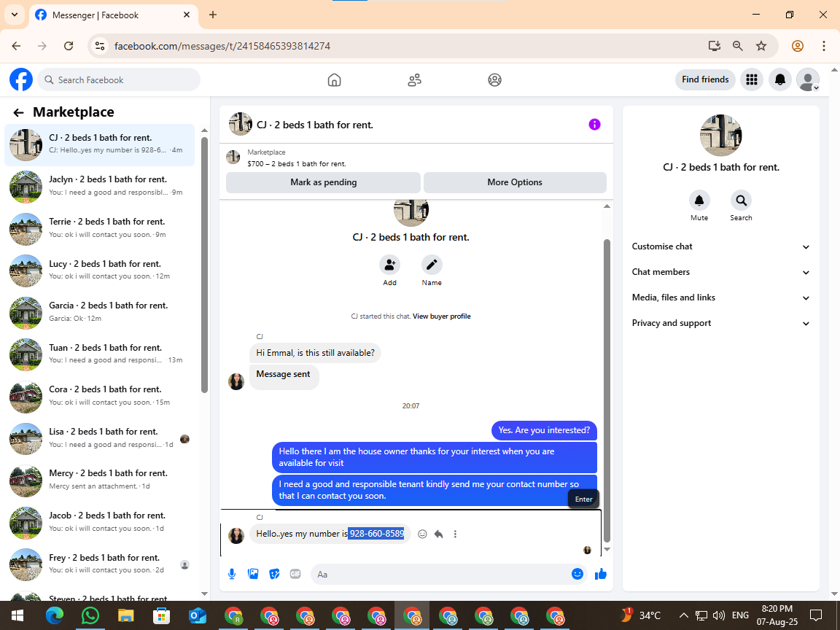The width and height of the screenshot is (840, 630).
Task: Click the Name pencil icon in chat
Action: pyautogui.click(x=432, y=265)
